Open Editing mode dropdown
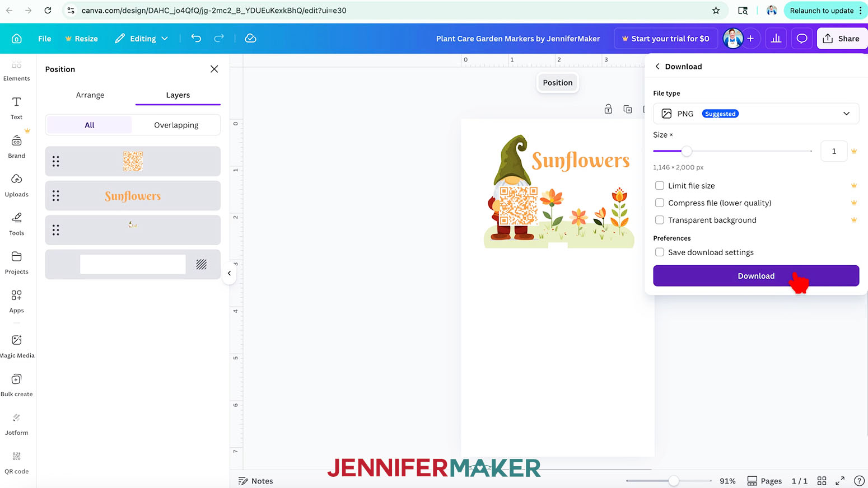Screen dimensions: 868x488 tap(142, 39)
